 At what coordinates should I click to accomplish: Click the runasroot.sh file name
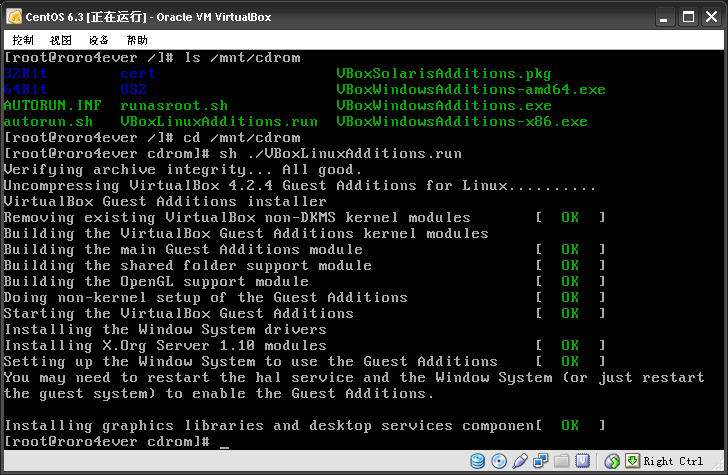[x=174, y=106]
